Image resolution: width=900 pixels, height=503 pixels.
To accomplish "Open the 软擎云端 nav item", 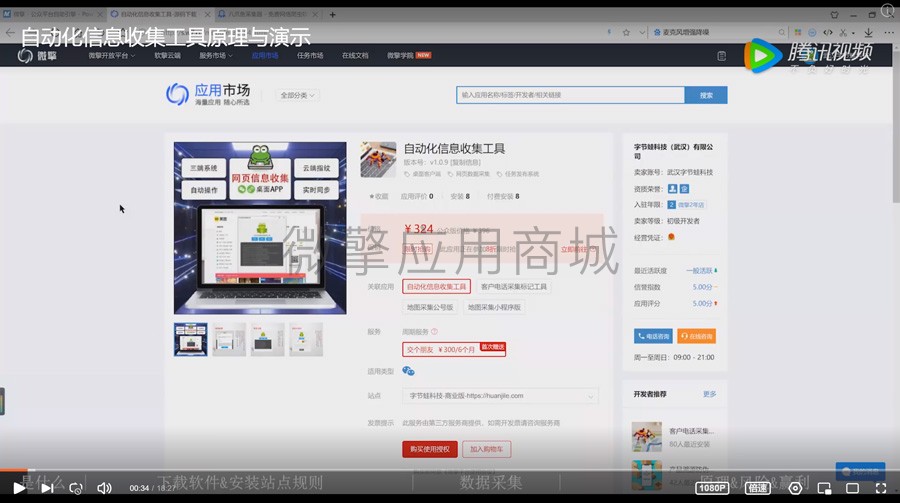I will click(168, 56).
